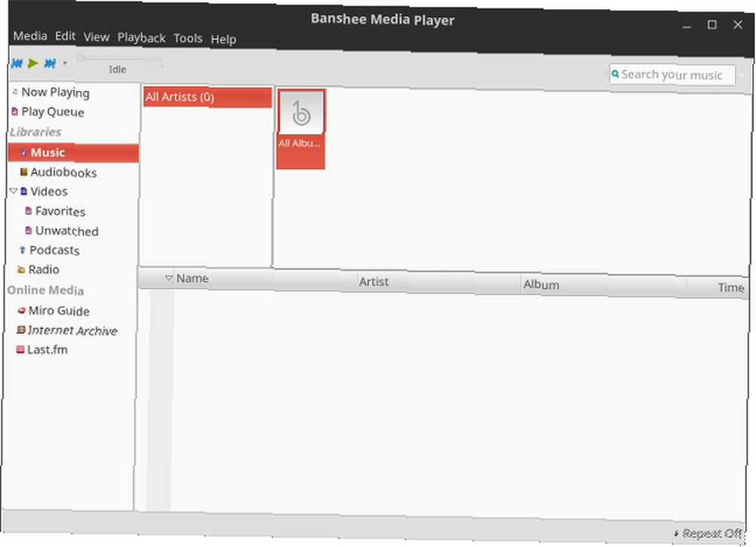Open the Tools menu
The image size is (756, 547).
pyautogui.click(x=188, y=38)
